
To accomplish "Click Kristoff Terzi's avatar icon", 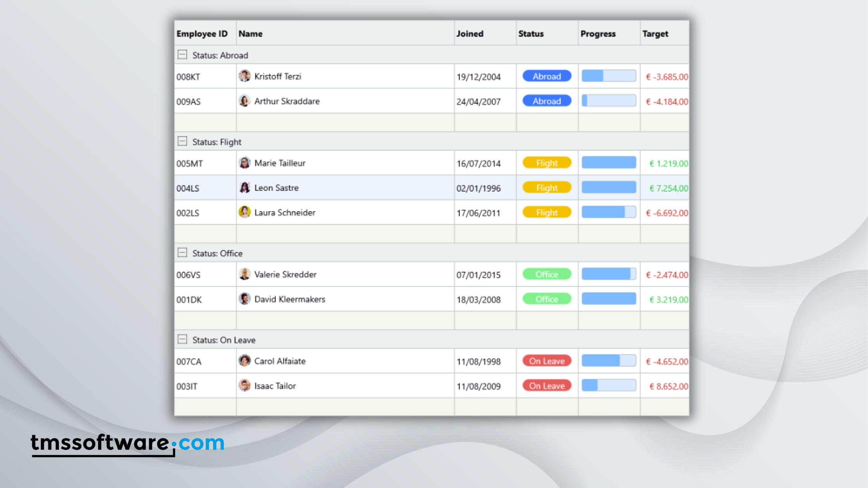I will 244,76.
